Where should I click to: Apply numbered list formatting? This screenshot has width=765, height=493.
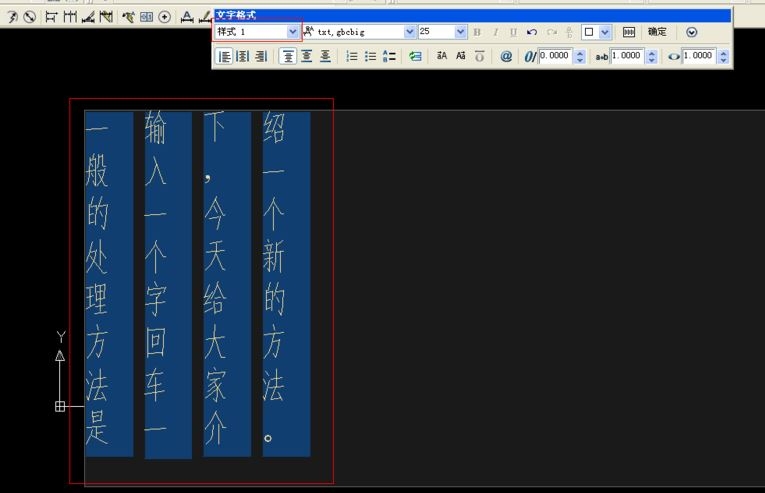[352, 56]
